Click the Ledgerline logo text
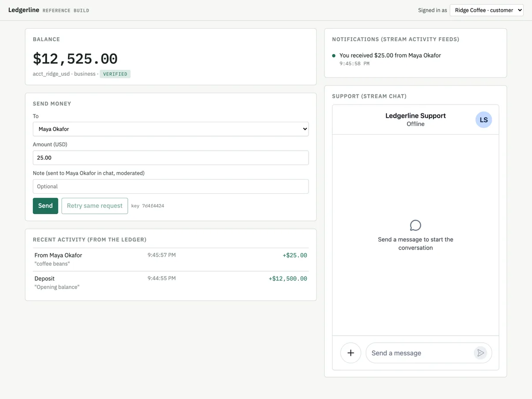532x399 pixels. click(x=23, y=10)
